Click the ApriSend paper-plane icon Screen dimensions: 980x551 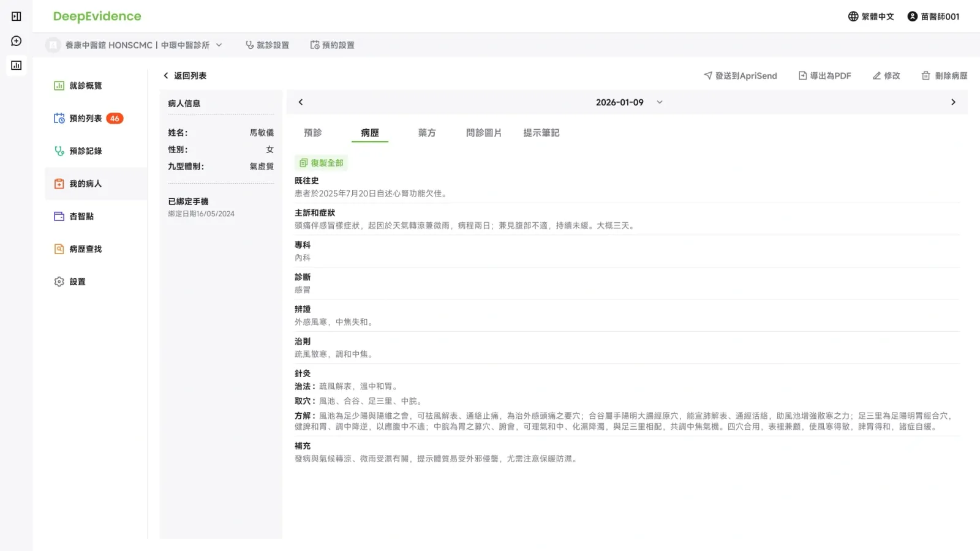tap(708, 75)
